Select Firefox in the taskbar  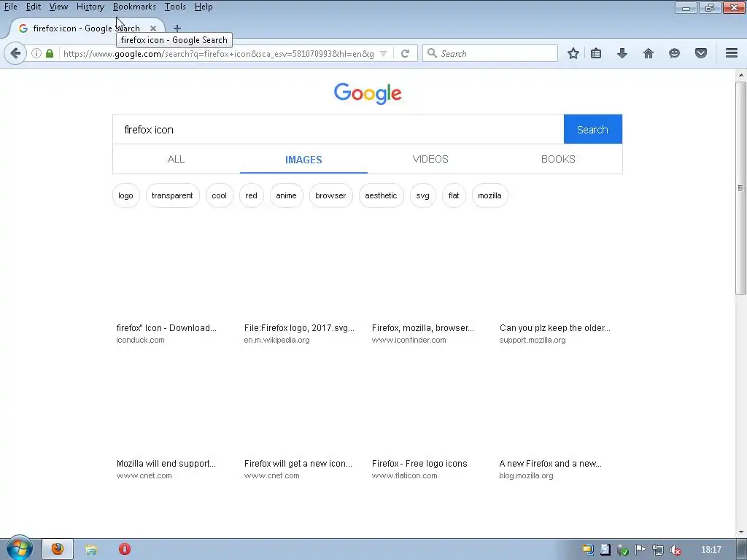point(58,549)
